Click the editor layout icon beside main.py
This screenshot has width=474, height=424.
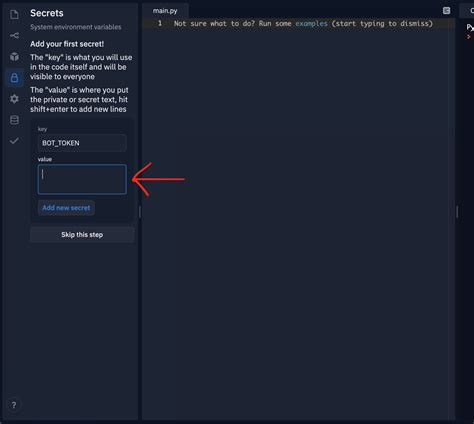click(x=446, y=11)
